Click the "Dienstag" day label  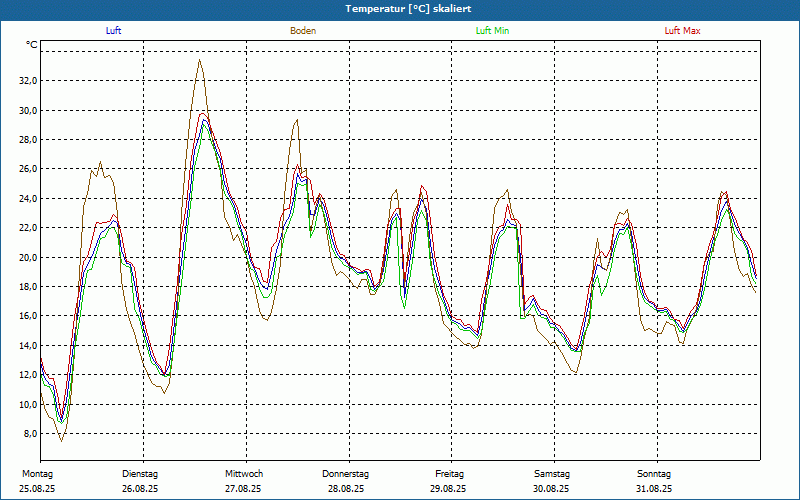click(140, 473)
